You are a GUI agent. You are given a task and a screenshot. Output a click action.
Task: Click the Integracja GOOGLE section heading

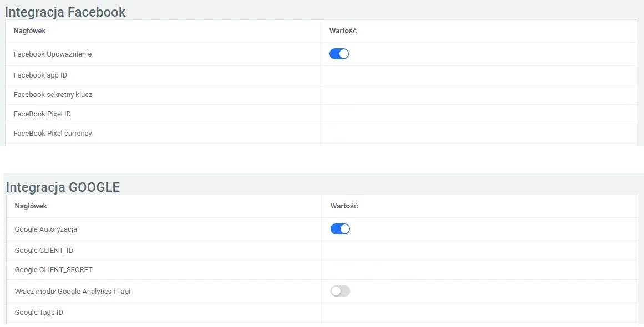tap(63, 187)
